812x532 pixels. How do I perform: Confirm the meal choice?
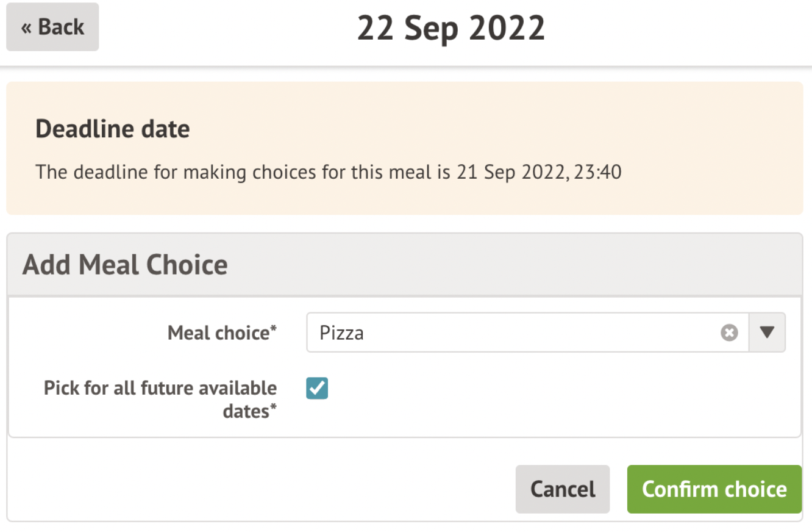click(713, 489)
